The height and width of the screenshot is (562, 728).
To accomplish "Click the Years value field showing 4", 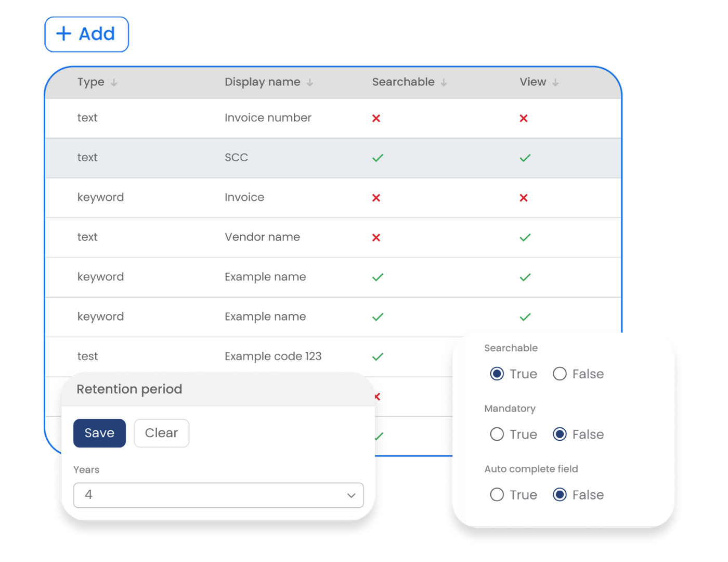I will click(x=218, y=495).
